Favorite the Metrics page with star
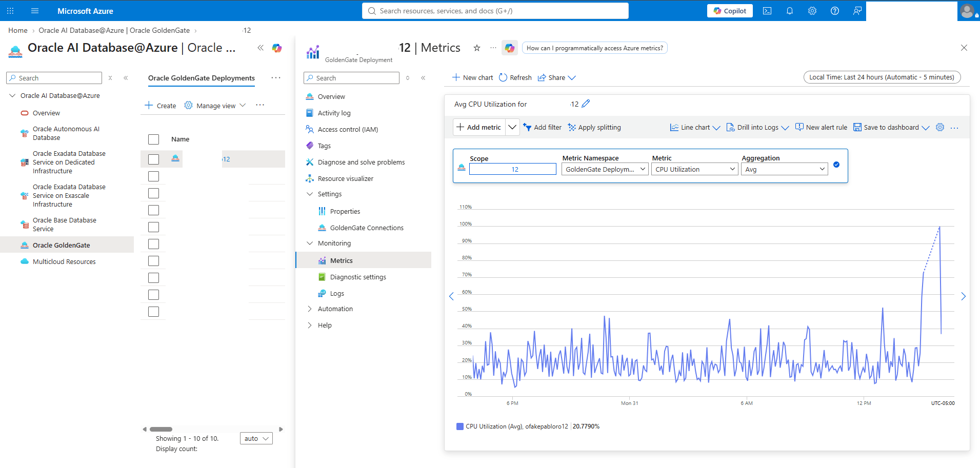980x468 pixels. click(477, 48)
